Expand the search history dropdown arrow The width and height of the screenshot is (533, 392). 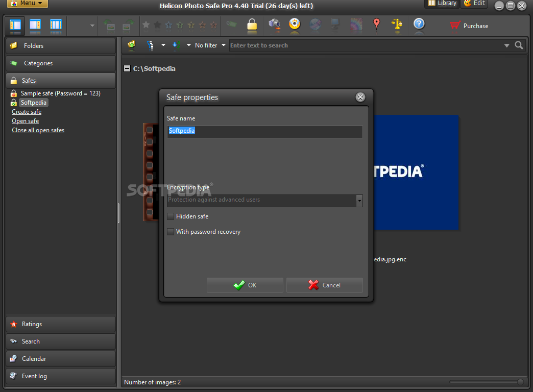[506, 45]
